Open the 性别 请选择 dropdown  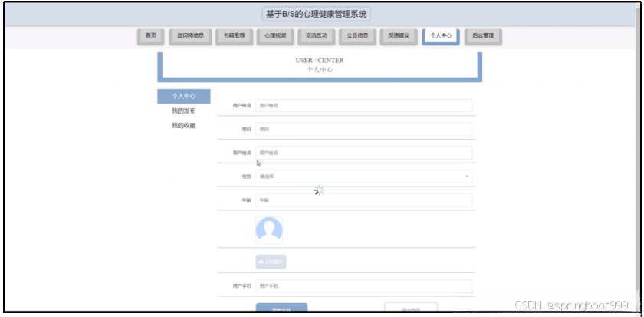[364, 177]
